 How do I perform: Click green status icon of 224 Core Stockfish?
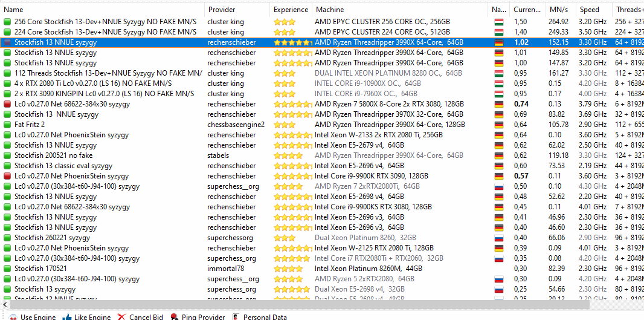click(7, 32)
